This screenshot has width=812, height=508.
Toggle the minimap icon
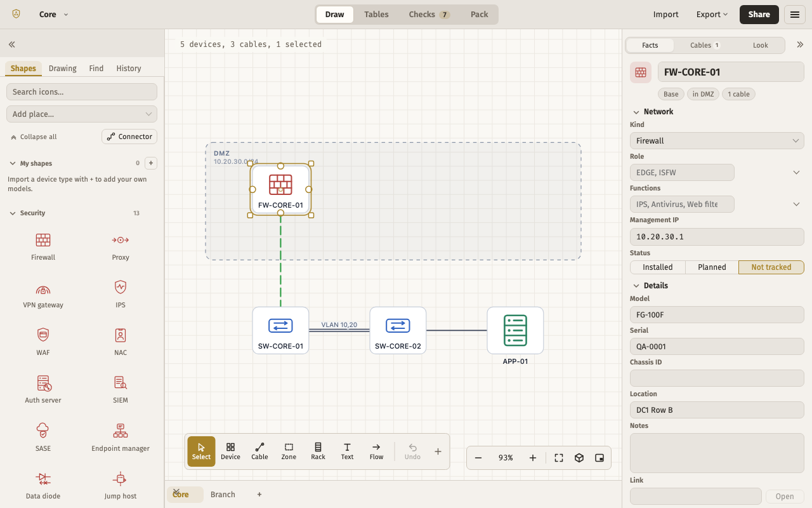tap(599, 458)
